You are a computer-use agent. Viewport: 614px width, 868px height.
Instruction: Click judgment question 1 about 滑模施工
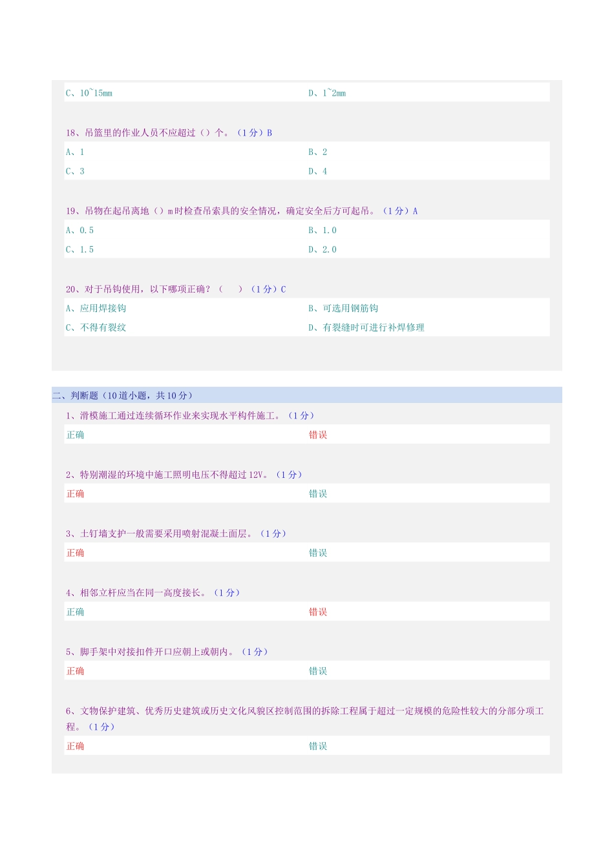(x=190, y=416)
